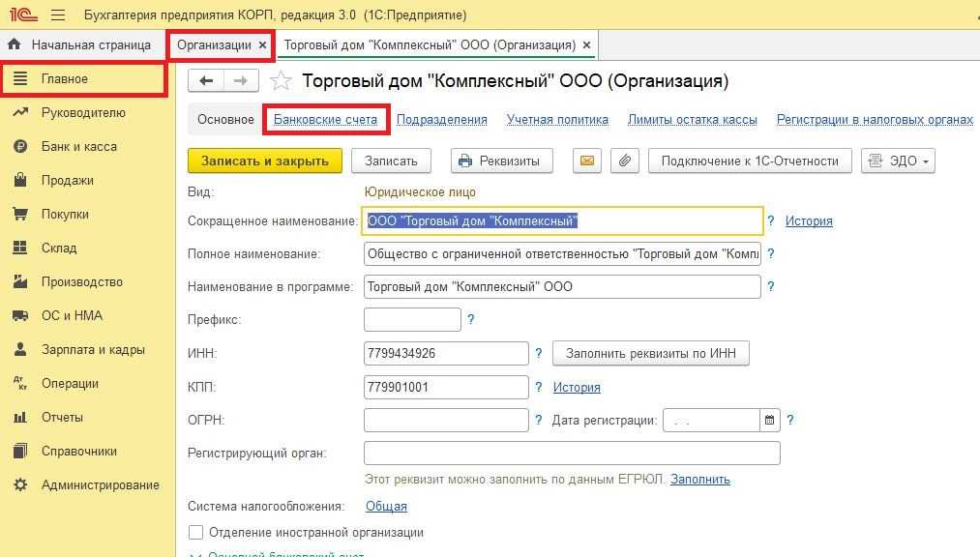Click the ОГРН input field
This screenshot has height=557, width=980.
446,421
